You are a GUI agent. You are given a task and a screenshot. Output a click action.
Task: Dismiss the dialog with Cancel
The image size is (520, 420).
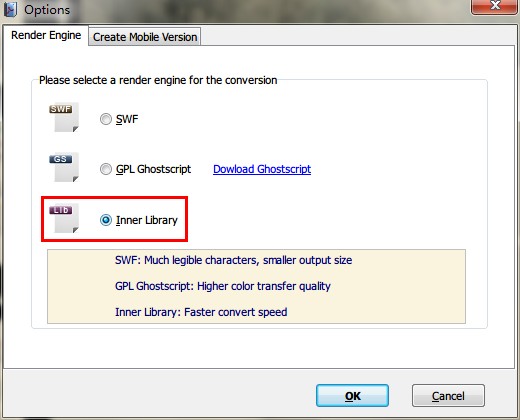pyautogui.click(x=448, y=396)
